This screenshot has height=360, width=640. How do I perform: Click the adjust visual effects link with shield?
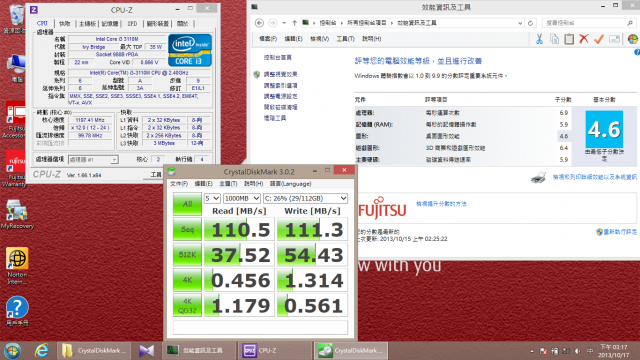[x=280, y=74]
